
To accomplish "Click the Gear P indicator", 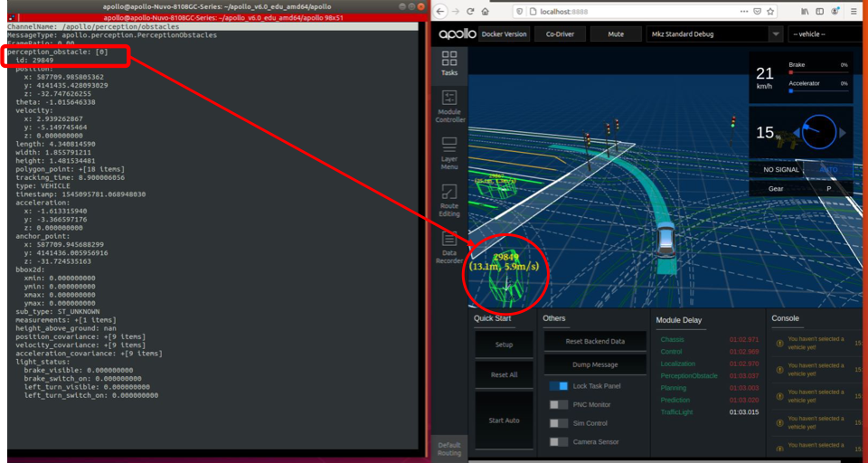I will (x=801, y=188).
